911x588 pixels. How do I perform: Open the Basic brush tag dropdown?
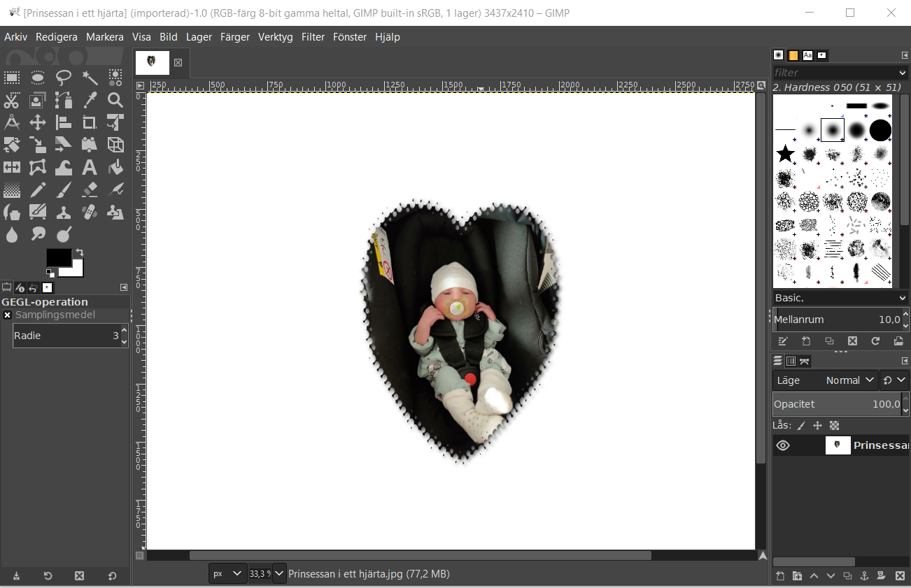[x=840, y=298]
